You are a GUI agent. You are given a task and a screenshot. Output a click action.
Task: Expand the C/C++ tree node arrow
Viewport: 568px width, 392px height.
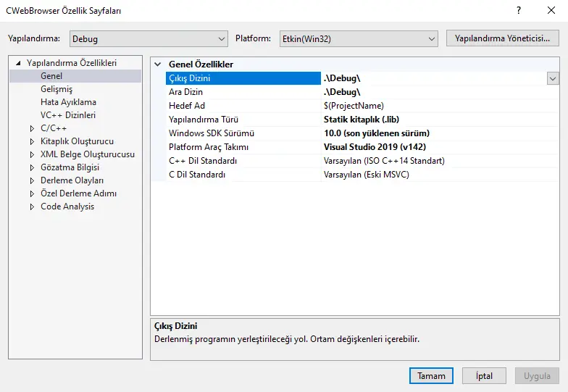(x=32, y=128)
